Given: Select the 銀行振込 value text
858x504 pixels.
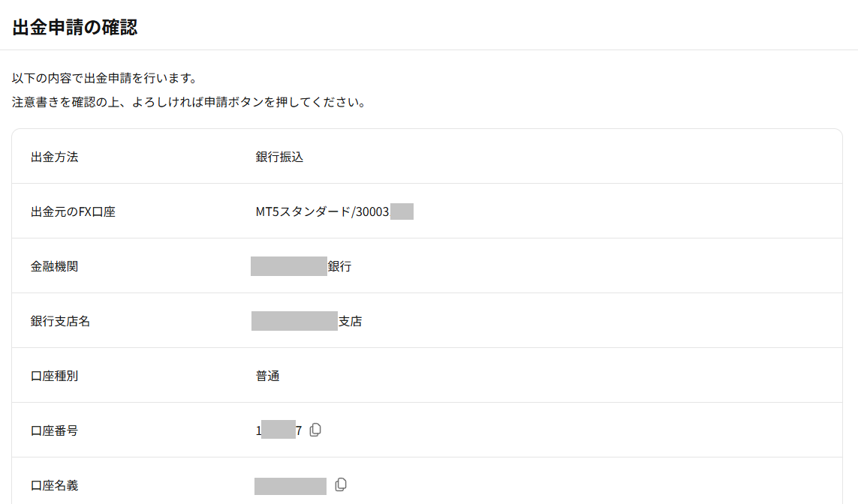Looking at the screenshot, I should 279,157.
